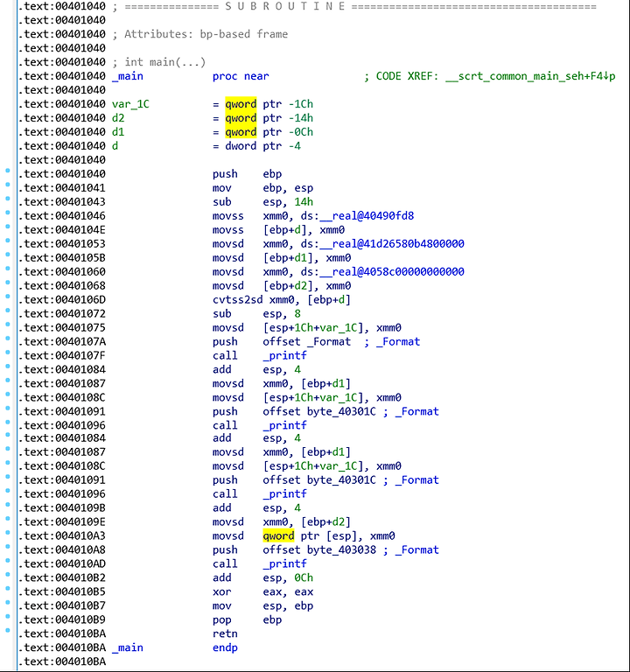Screen dimensions: 630x672
Task: Open the __real@41d26580b4800000 constant reference
Action: click(392, 244)
